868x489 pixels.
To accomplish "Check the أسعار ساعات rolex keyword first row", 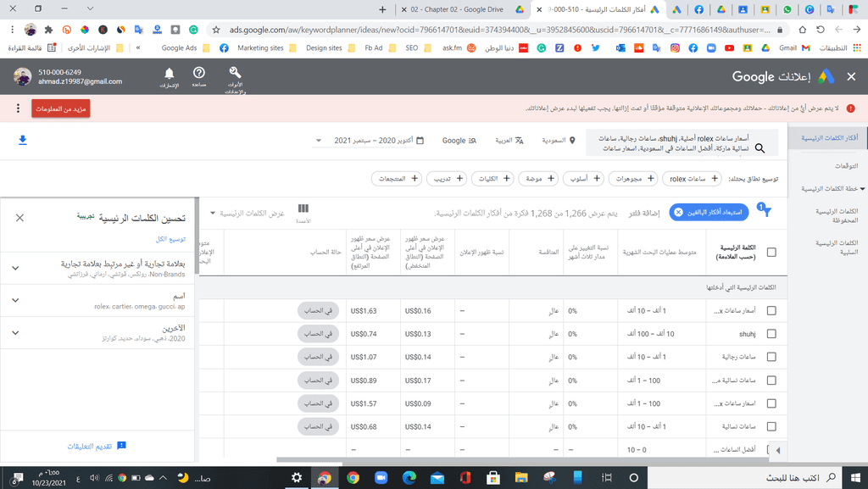I will pyautogui.click(x=771, y=311).
